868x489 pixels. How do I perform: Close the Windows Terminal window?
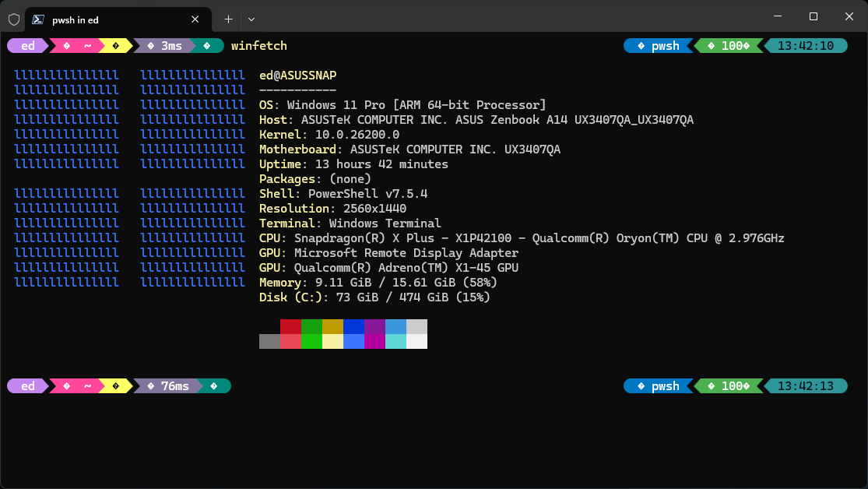click(849, 16)
